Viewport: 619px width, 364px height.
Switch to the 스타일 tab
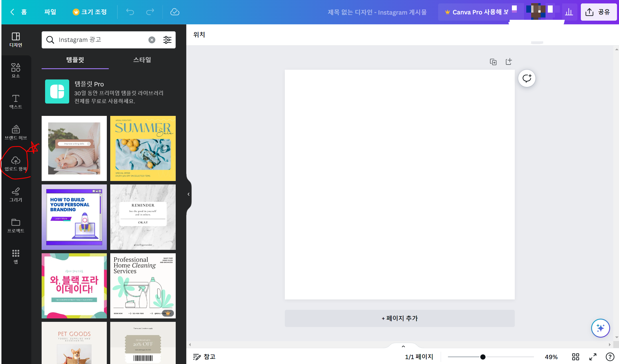coord(142,60)
